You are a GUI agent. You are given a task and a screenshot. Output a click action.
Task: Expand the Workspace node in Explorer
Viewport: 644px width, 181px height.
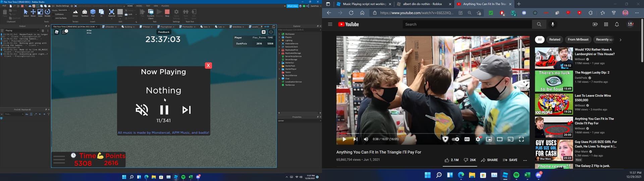[x=279, y=34]
